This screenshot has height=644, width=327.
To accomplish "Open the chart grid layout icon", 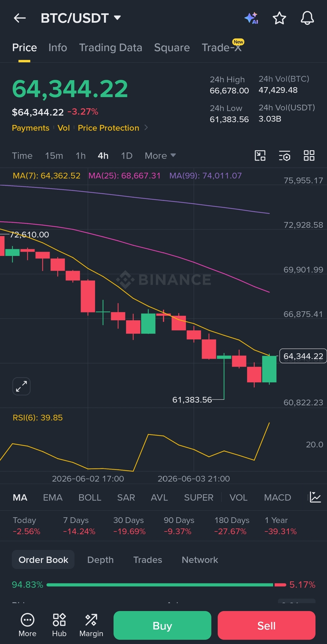I will (x=309, y=155).
